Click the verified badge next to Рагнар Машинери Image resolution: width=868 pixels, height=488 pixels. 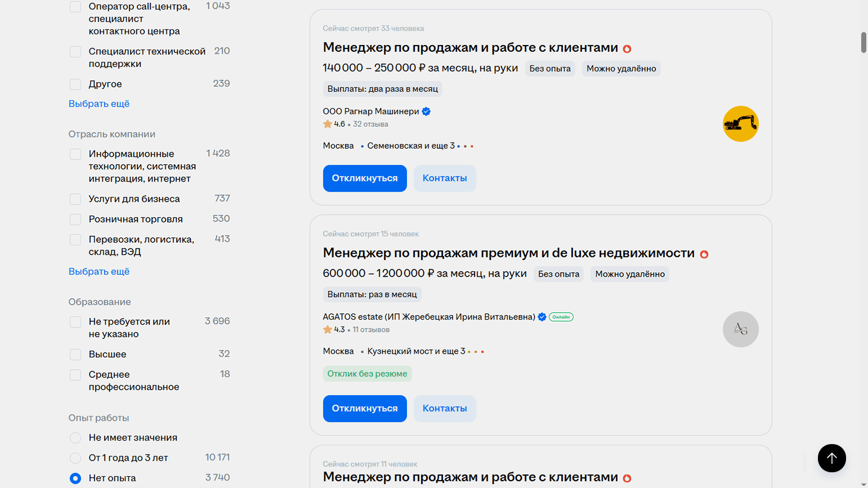426,112
